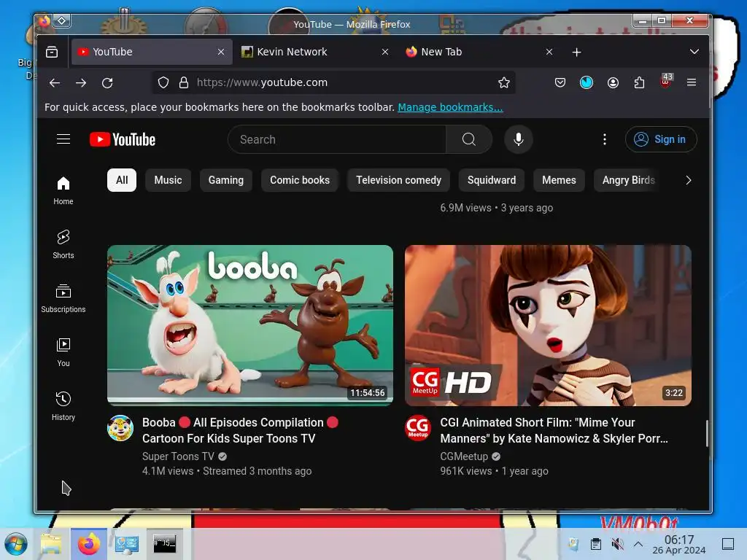Select the All category chip
Image resolution: width=747 pixels, height=560 pixels.
click(122, 180)
